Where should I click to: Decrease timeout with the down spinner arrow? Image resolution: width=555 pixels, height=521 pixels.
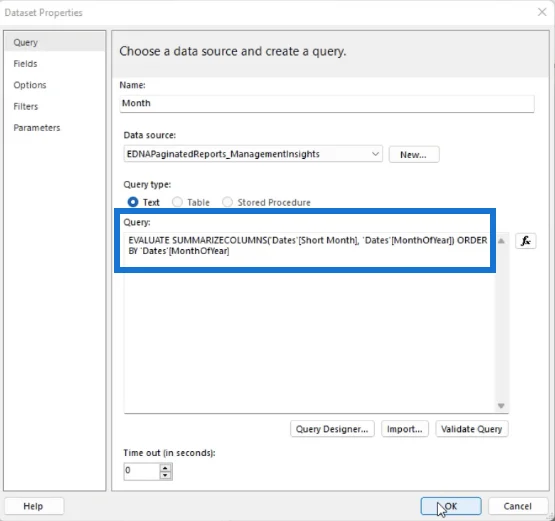(x=165, y=475)
